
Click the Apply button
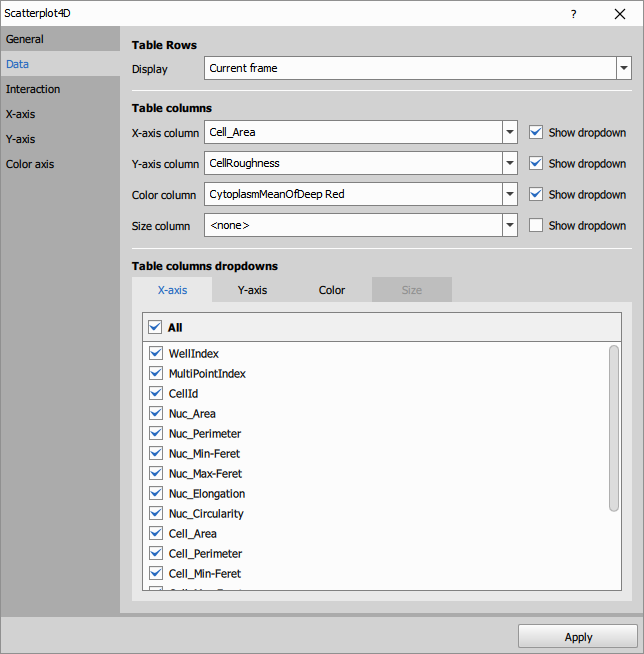[x=578, y=637]
